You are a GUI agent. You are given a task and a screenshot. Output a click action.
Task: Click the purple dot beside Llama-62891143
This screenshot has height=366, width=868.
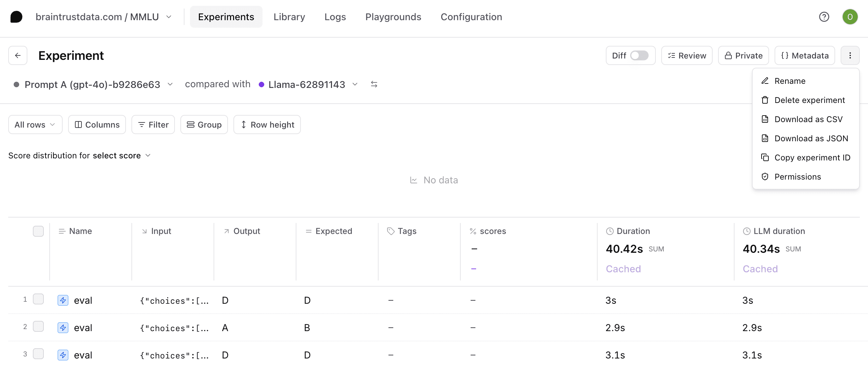pyautogui.click(x=261, y=84)
